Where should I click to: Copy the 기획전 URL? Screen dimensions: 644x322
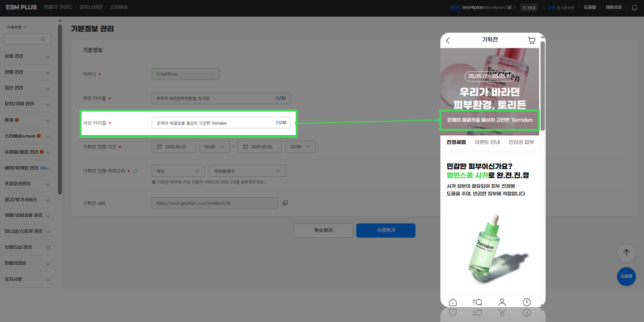(285, 203)
